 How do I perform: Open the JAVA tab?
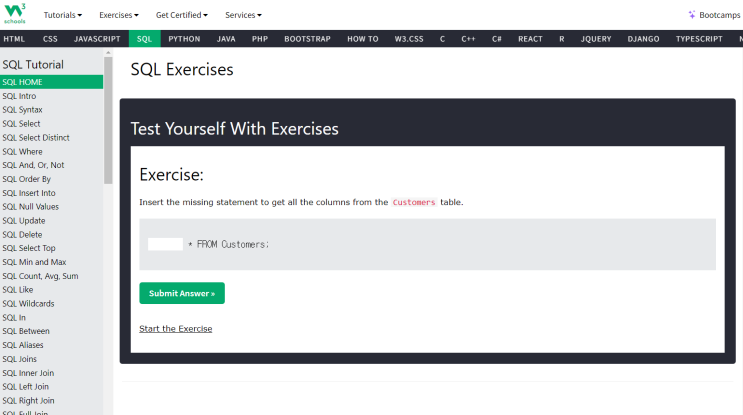[x=226, y=39]
